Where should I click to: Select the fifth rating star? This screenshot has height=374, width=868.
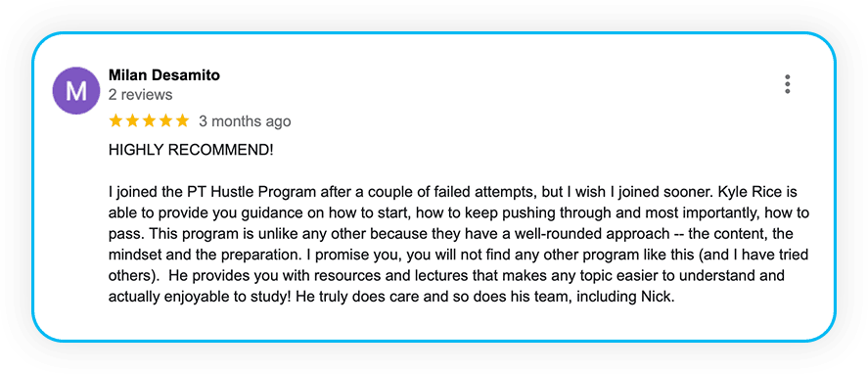click(x=182, y=120)
